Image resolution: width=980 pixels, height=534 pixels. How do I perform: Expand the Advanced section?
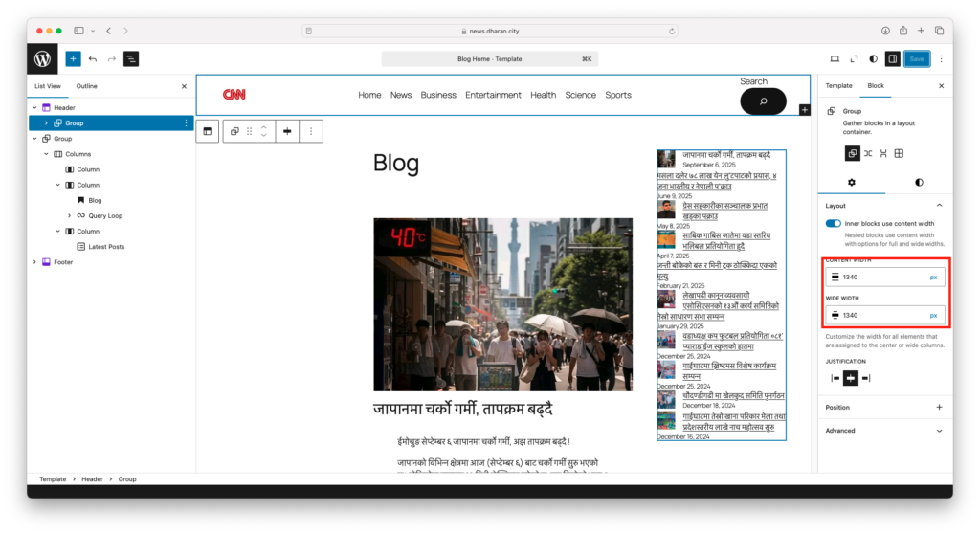pos(939,431)
